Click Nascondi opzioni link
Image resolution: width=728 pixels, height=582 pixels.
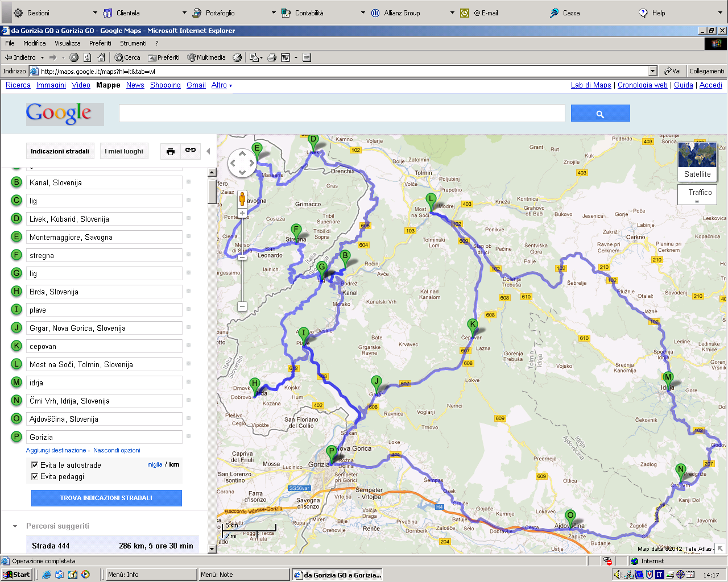tap(117, 450)
